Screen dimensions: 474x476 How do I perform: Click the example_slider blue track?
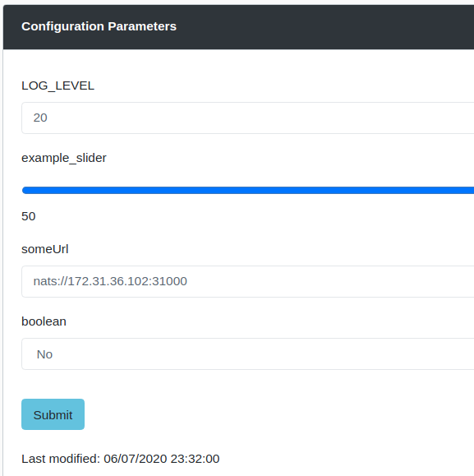(x=248, y=191)
